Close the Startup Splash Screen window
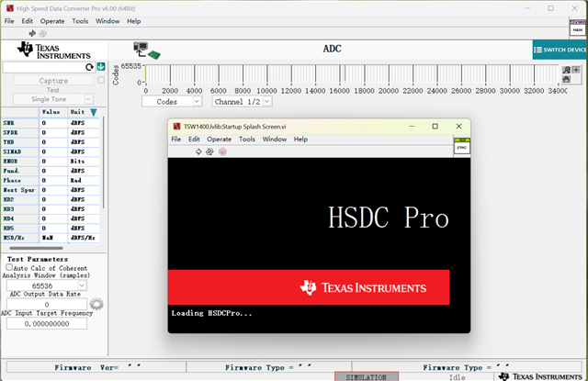This screenshot has height=381, width=588. [458, 127]
